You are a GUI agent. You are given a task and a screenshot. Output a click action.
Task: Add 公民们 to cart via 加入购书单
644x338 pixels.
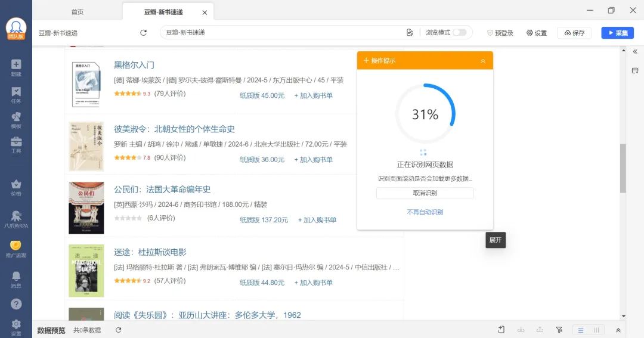click(317, 220)
